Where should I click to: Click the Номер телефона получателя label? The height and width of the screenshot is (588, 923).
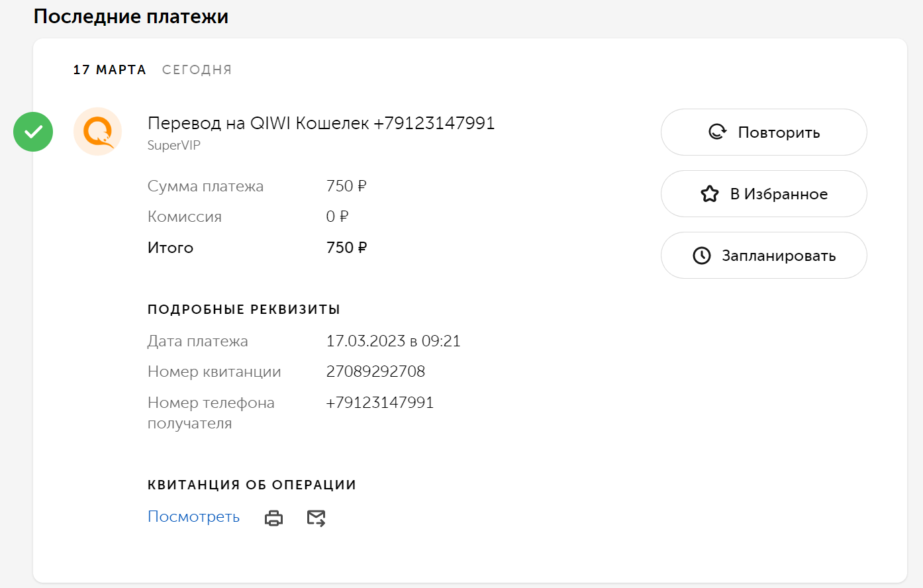click(x=211, y=413)
